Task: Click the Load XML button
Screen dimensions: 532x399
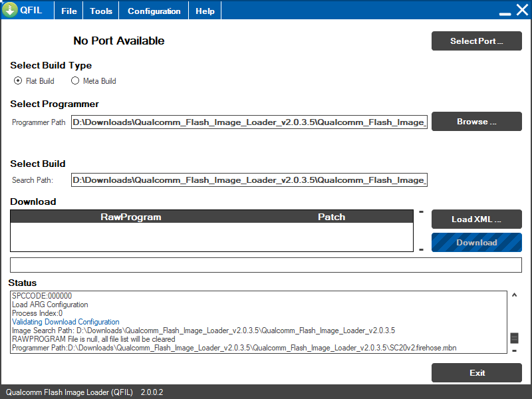Action: click(476, 219)
